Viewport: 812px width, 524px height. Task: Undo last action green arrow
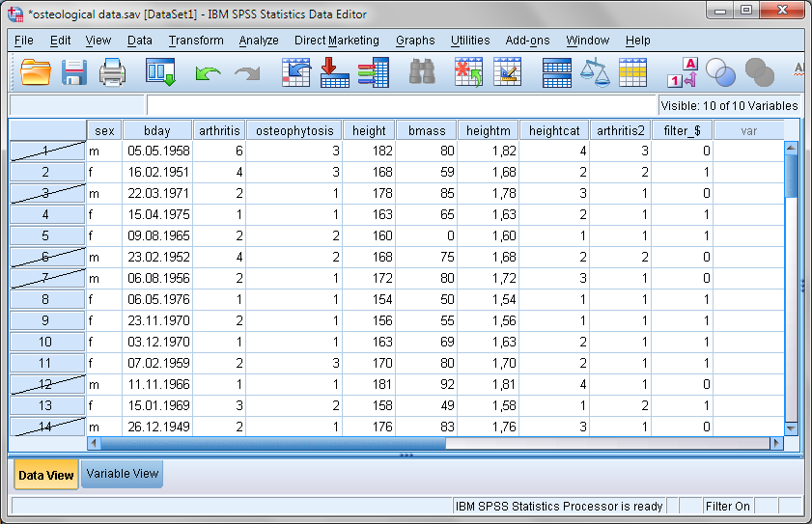point(209,73)
